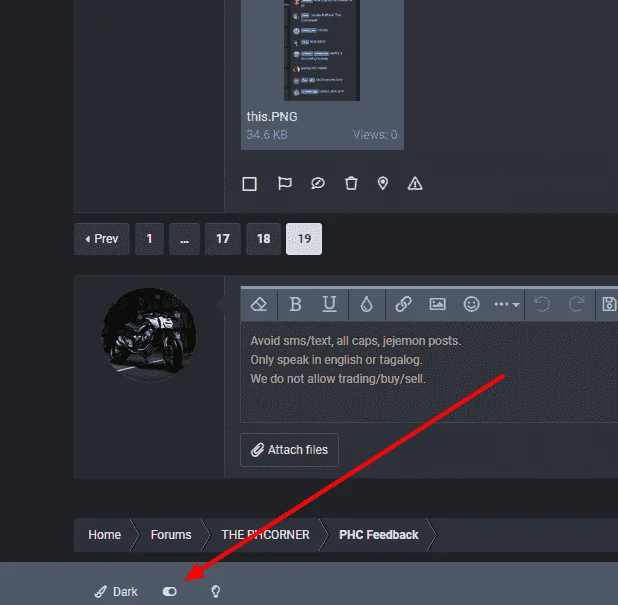Screen dimensions: 618x605
Task: Go to the Prev page
Action: pos(102,239)
